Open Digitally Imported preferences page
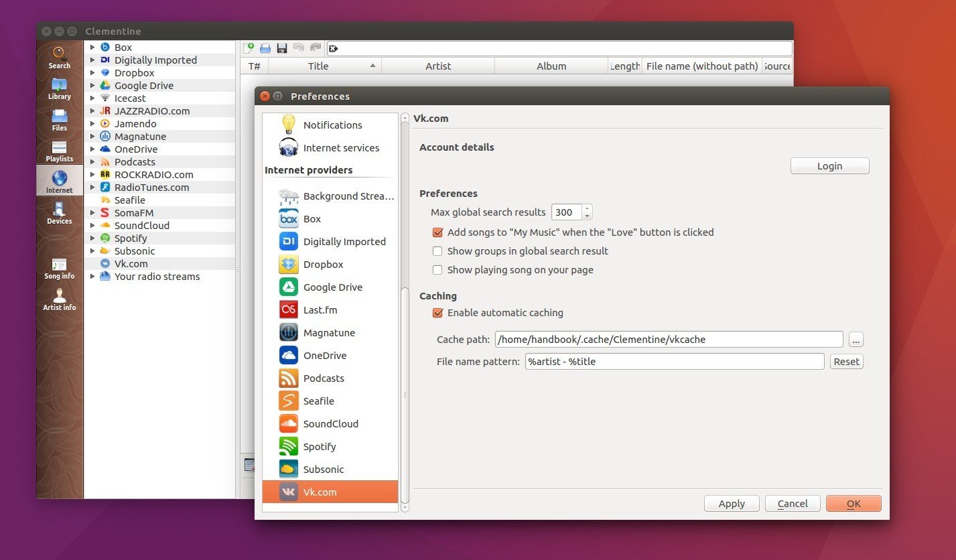 coord(330,242)
